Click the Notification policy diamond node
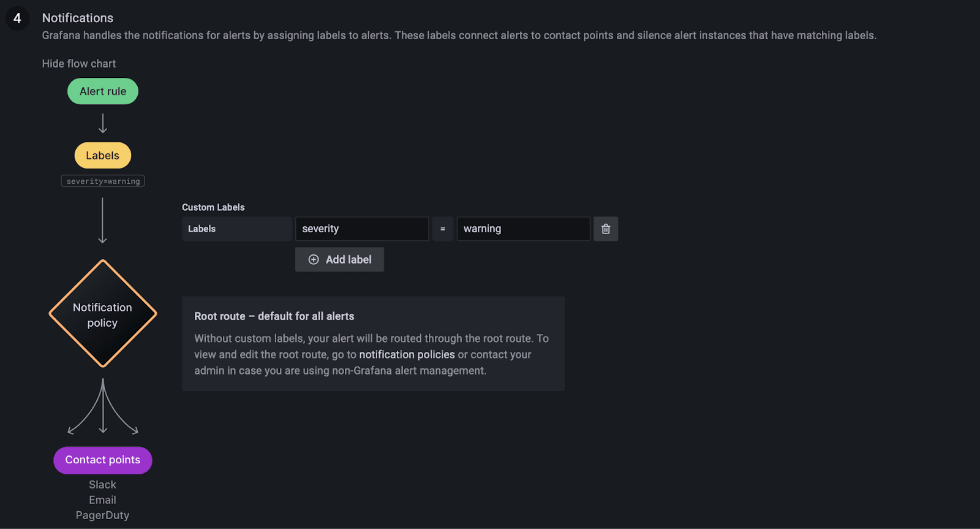This screenshot has height=529, width=980. 103,314
